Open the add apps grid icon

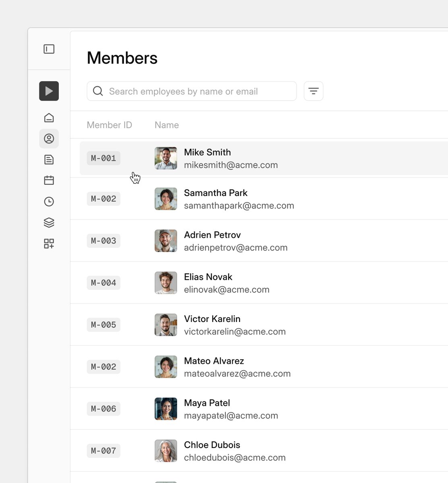[49, 244]
